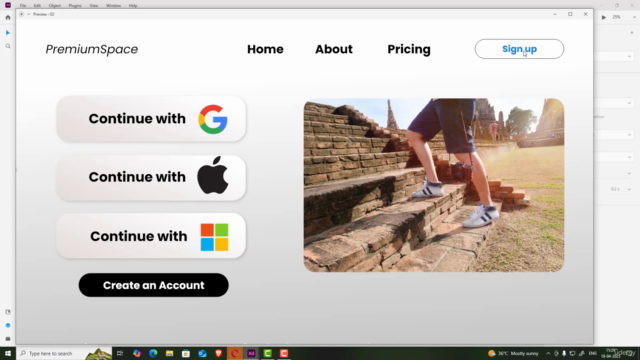This screenshot has width=640, height=360.
Task: Click the Continue with Microsoft button
Action: 151,236
